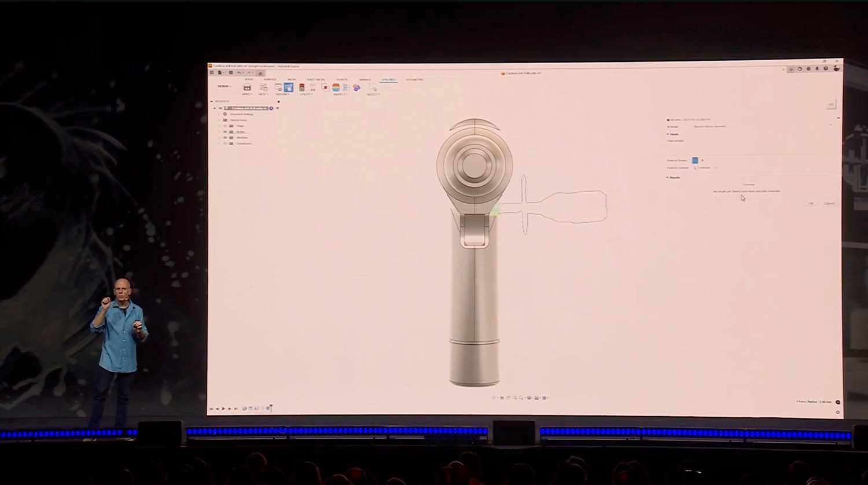
Task: Switch to the Utilities ribbon tab
Action: pos(388,80)
